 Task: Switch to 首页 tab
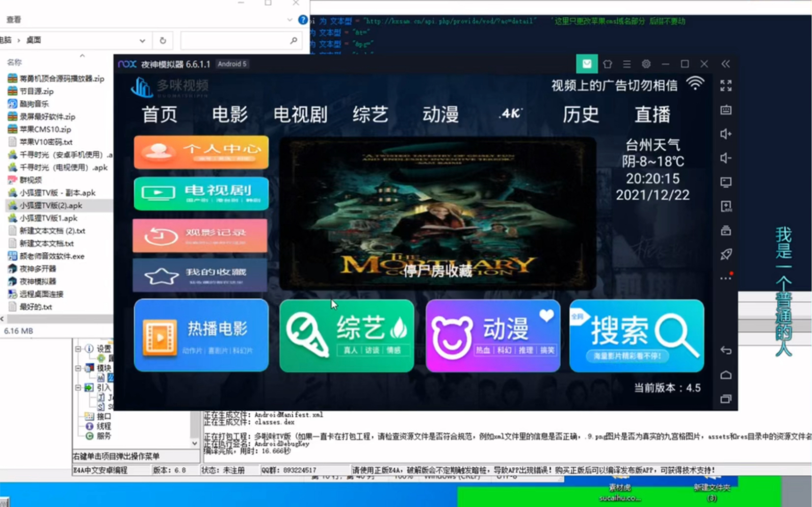tap(160, 115)
